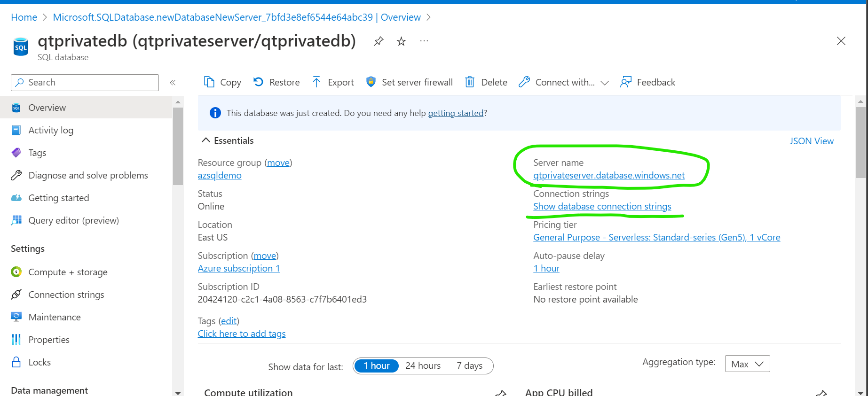
Task: Open the 1 hour auto-pause delay link
Action: 546,268
